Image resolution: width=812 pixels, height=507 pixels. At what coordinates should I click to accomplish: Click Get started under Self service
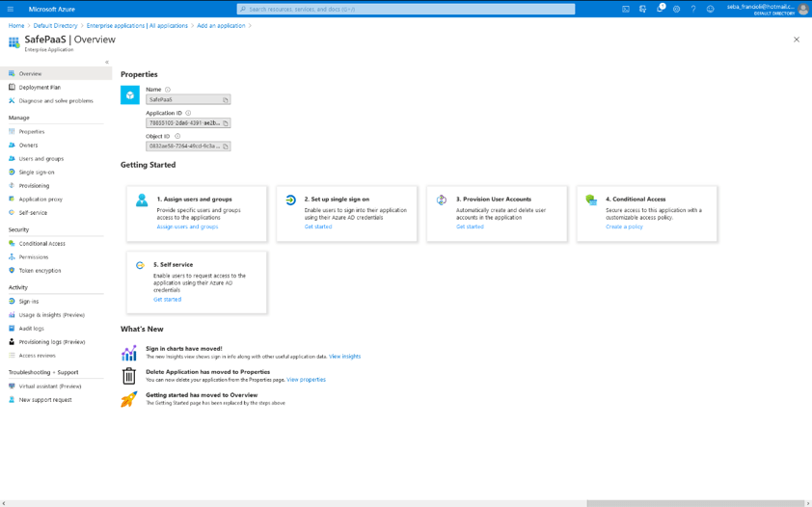tap(167, 300)
